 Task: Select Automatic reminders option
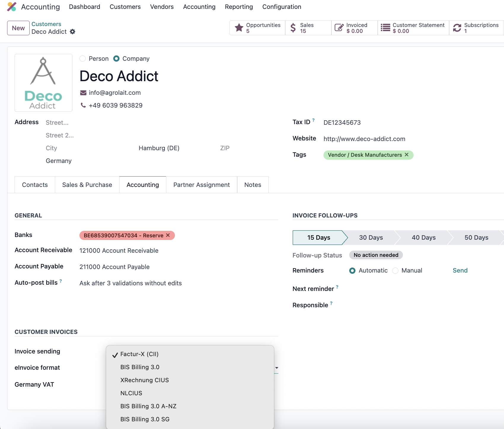coord(352,270)
